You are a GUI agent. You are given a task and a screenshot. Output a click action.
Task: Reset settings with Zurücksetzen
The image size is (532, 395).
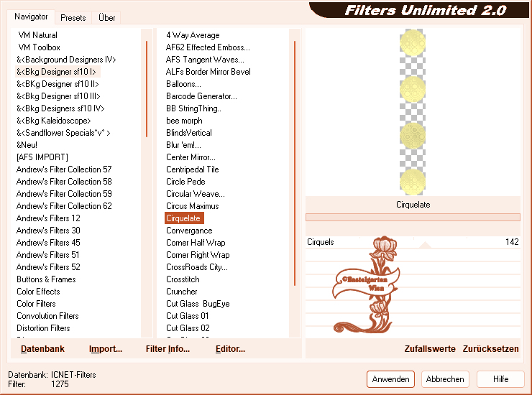[490, 348]
